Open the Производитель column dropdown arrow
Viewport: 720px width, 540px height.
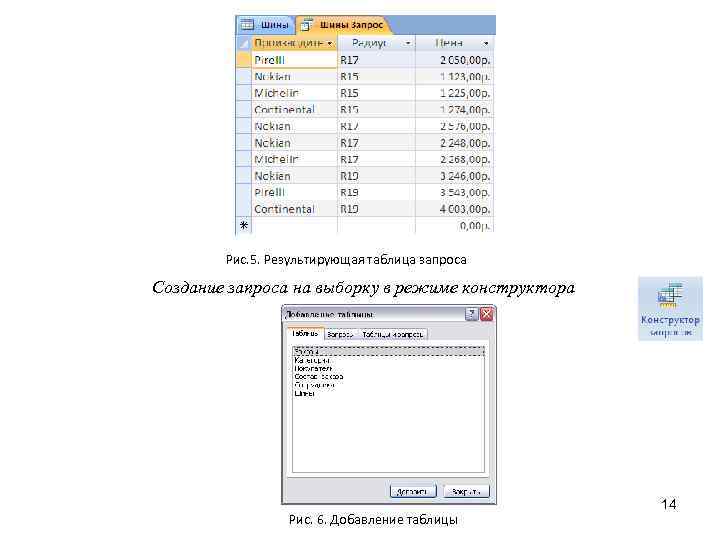tap(330, 44)
